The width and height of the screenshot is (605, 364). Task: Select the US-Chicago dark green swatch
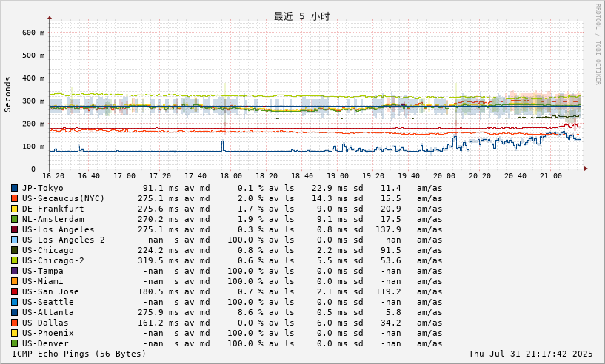14,250
